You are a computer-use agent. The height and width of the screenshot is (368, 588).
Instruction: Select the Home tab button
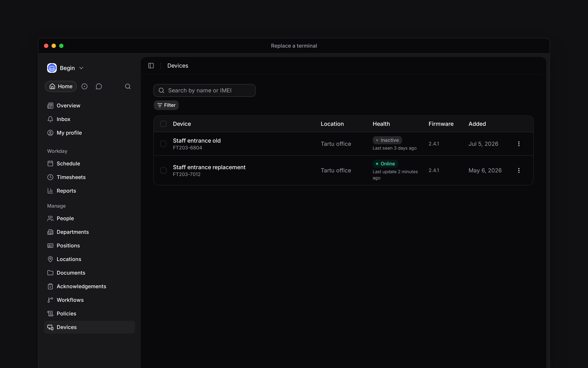pos(61,86)
